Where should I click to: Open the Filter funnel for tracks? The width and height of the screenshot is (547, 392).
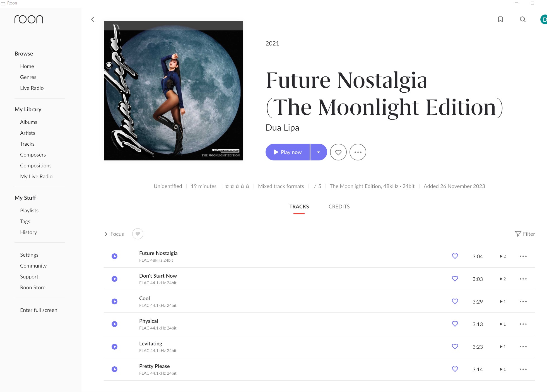click(525, 234)
